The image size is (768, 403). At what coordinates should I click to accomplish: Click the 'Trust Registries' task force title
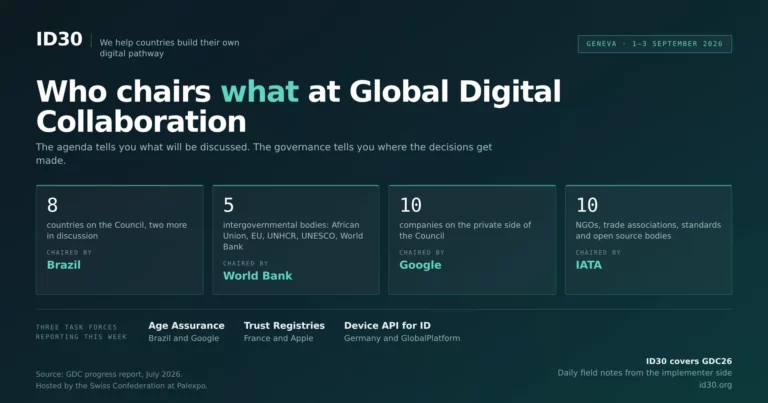click(284, 326)
